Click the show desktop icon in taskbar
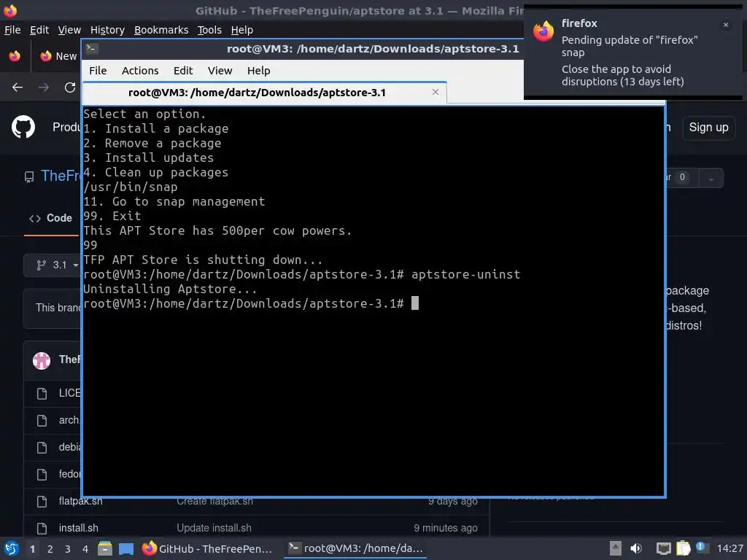This screenshot has width=747, height=560. tap(126, 548)
